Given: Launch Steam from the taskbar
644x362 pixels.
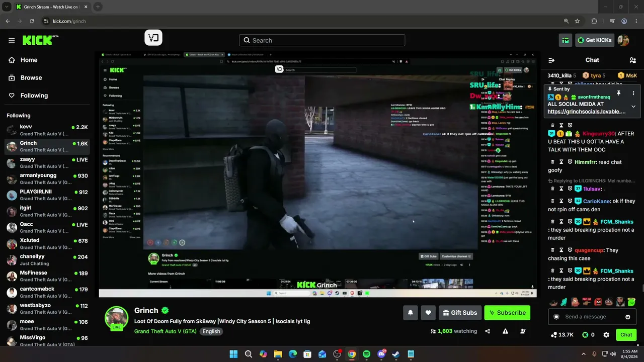Looking at the screenshot, I should [396, 354].
